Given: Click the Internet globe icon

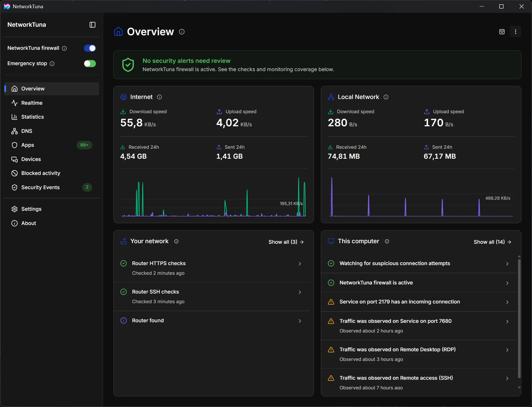Looking at the screenshot, I should point(124,97).
